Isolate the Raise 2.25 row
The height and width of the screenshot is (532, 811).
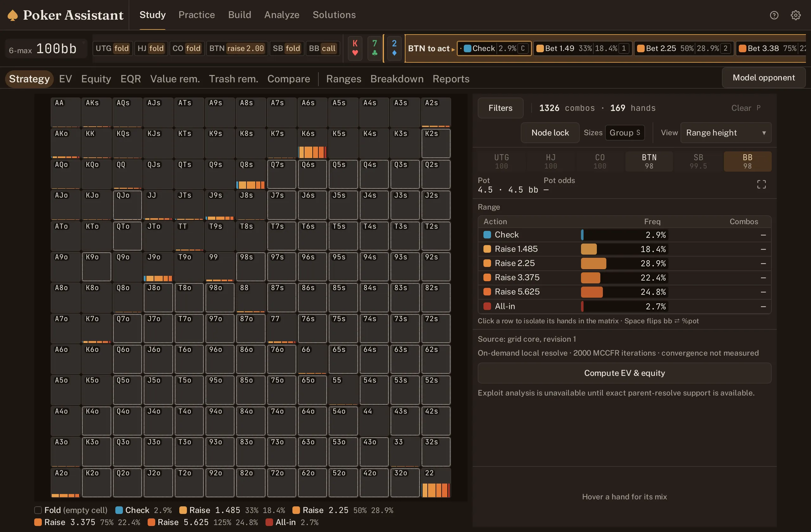[624, 263]
